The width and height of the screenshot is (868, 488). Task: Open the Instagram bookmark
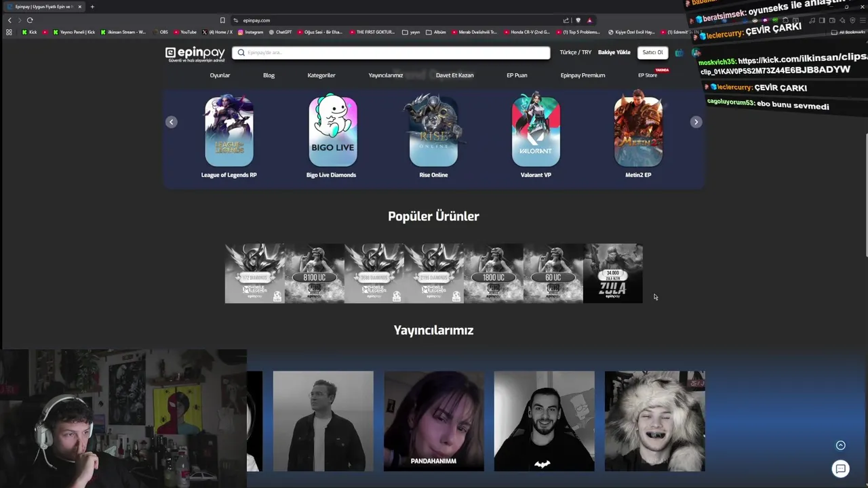pos(250,32)
